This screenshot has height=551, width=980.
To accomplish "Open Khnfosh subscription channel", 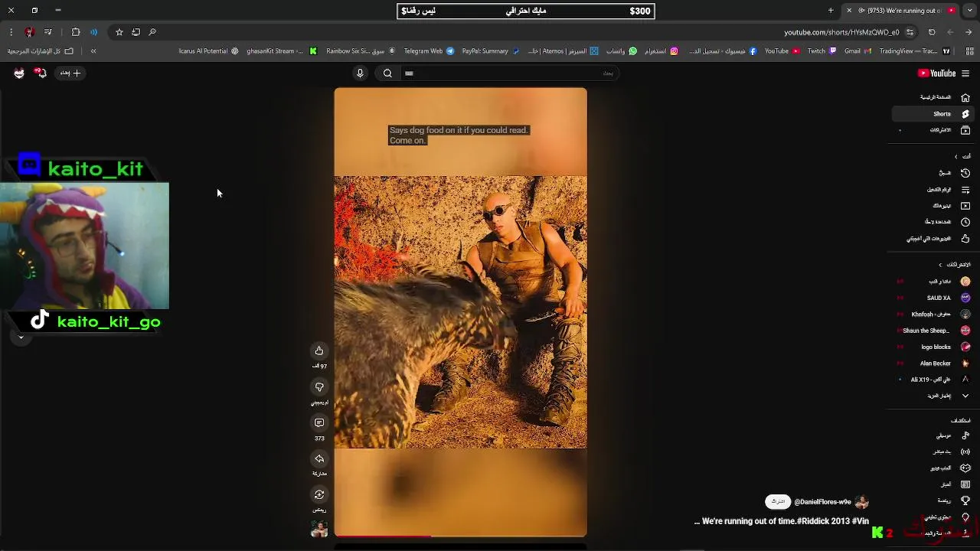I will click(x=935, y=315).
